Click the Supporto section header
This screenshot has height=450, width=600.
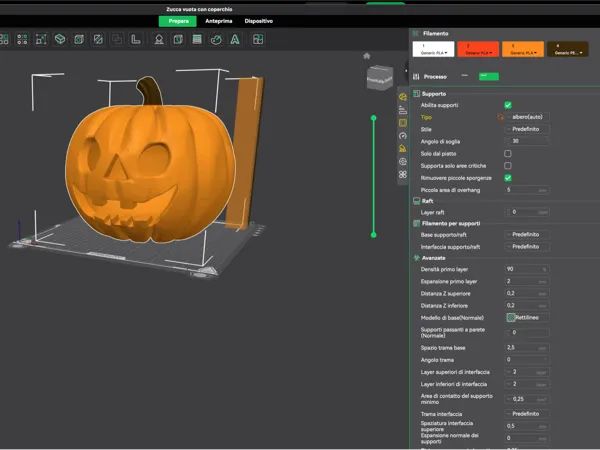pyautogui.click(x=434, y=94)
